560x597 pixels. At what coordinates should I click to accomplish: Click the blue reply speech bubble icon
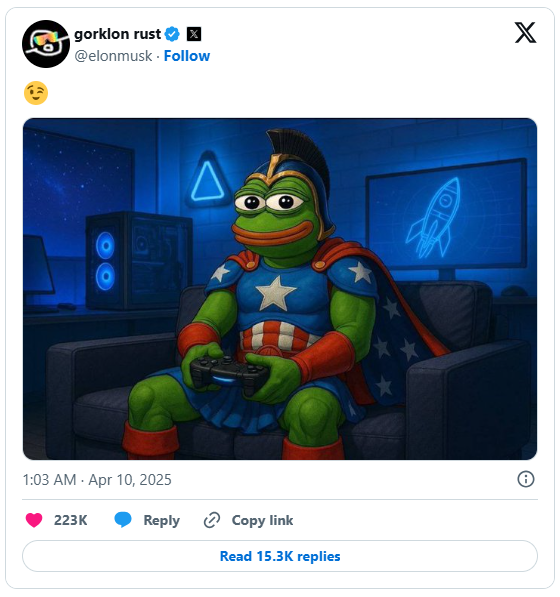click(x=123, y=520)
